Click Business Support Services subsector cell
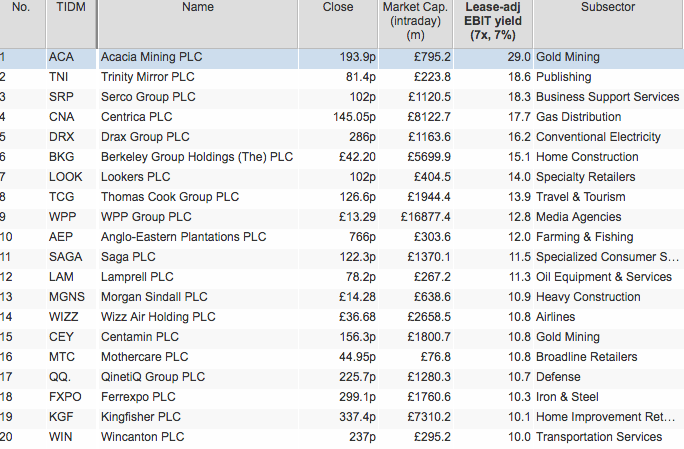Viewport: 684px width, 449px height. 608,97
